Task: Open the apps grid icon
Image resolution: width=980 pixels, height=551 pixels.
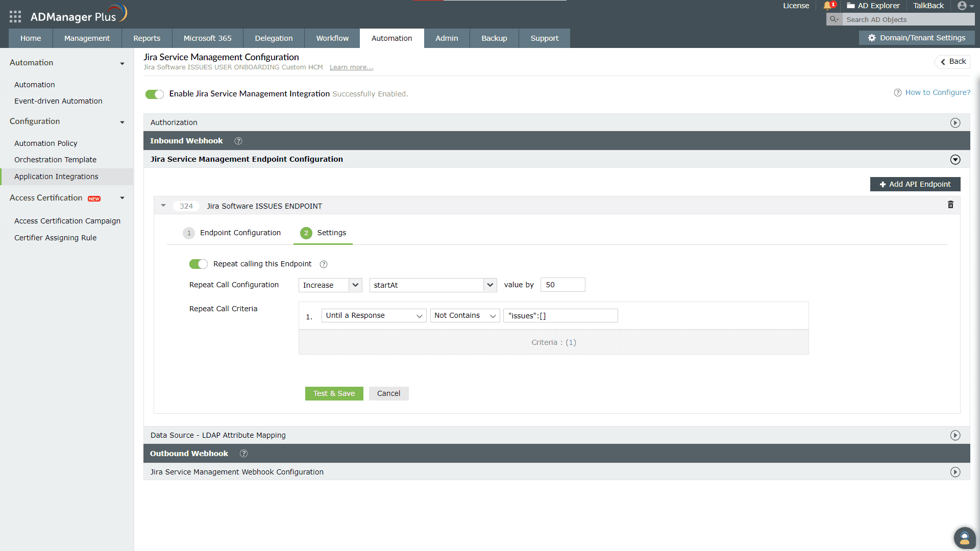Action: (x=15, y=16)
